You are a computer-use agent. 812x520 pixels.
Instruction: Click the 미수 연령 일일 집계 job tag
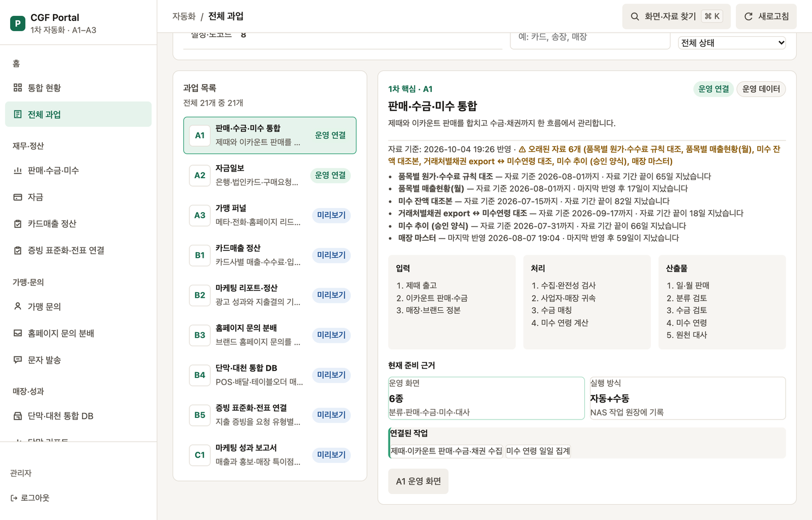tap(538, 451)
